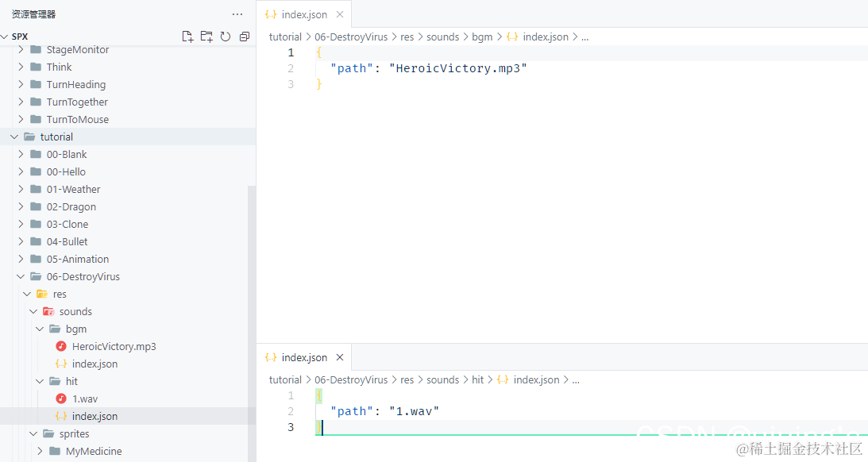Viewport: 868px width, 462px height.
Task: Click 'sounds' in bottom editor breadcrumb
Action: (x=443, y=380)
